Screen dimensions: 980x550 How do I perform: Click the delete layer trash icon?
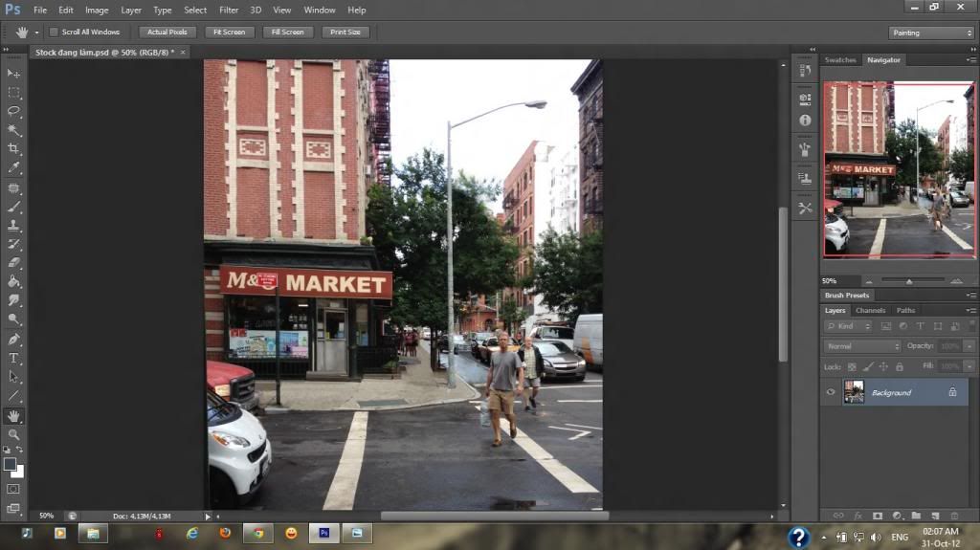tap(953, 516)
